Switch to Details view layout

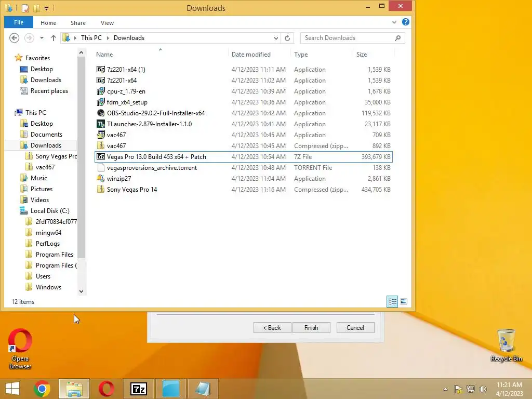tap(392, 301)
